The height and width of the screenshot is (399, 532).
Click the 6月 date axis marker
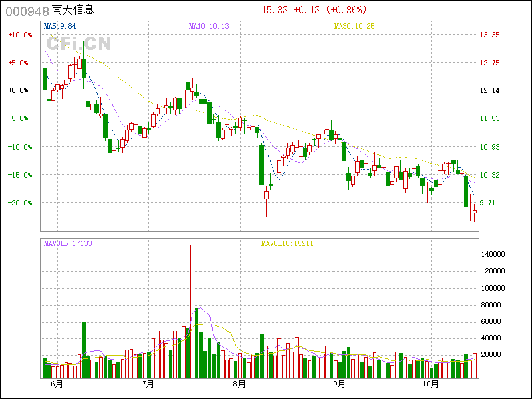[57, 384]
